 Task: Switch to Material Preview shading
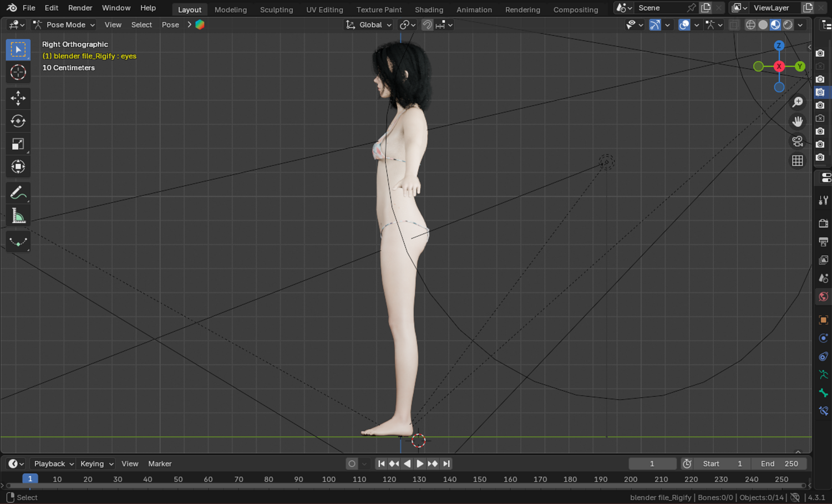tap(775, 25)
